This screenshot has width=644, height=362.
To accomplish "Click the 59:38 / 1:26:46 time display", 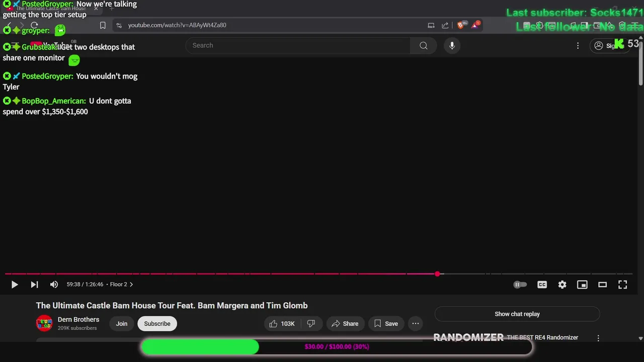I will [x=85, y=285].
